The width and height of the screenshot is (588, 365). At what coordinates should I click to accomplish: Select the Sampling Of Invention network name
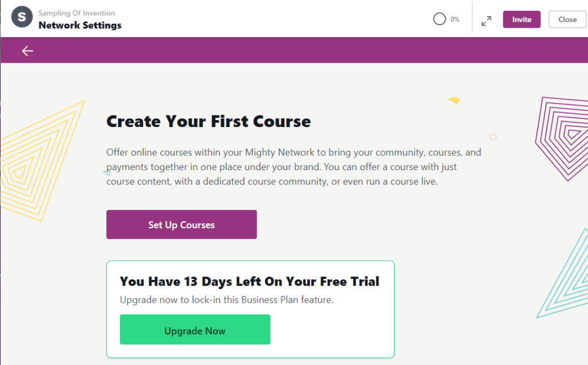[x=76, y=13]
